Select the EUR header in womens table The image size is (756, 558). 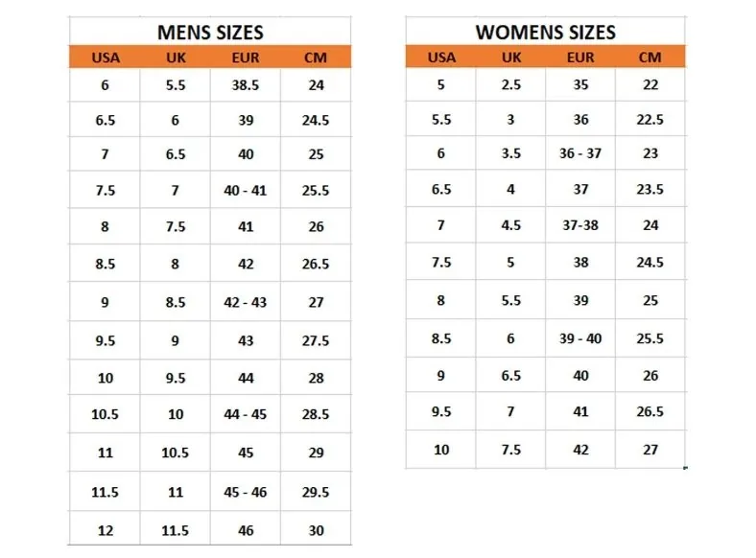tap(580, 58)
